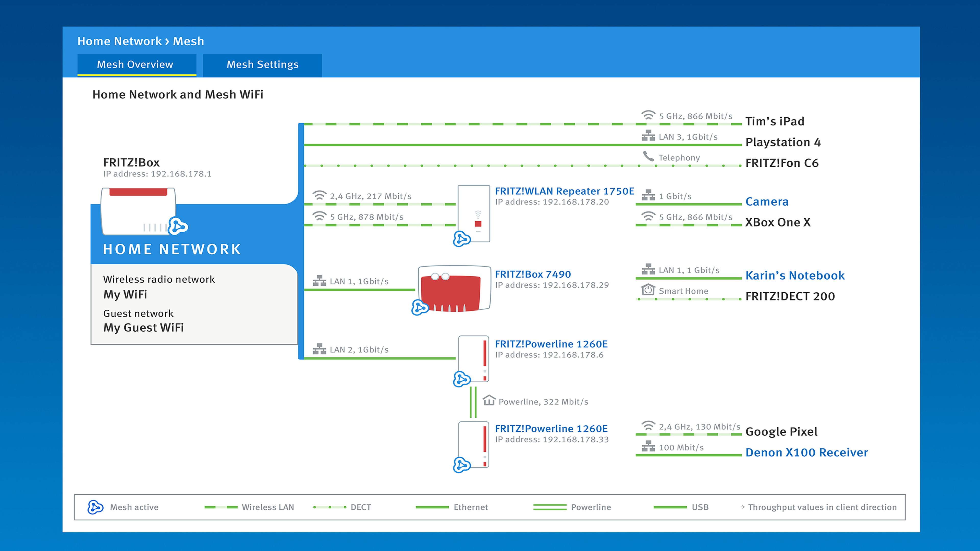Click the Mesh active legend icon
This screenshot has width=980, height=551.
[95, 507]
